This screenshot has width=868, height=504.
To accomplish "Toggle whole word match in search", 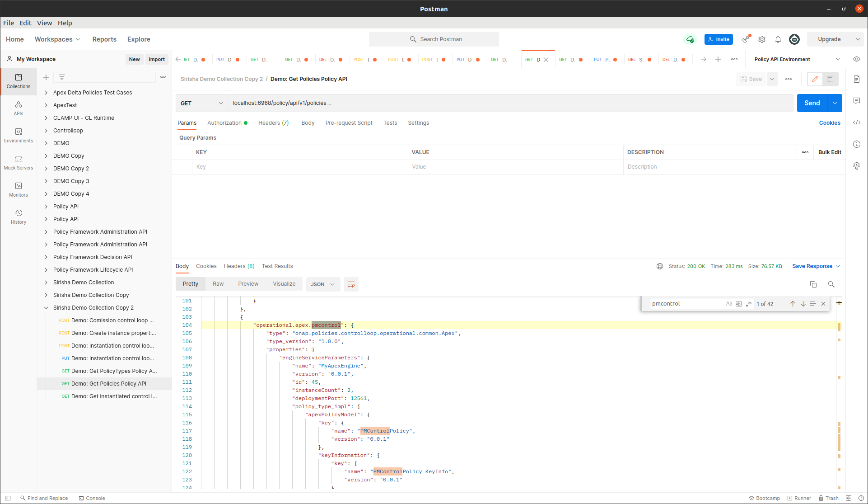I will [739, 304].
